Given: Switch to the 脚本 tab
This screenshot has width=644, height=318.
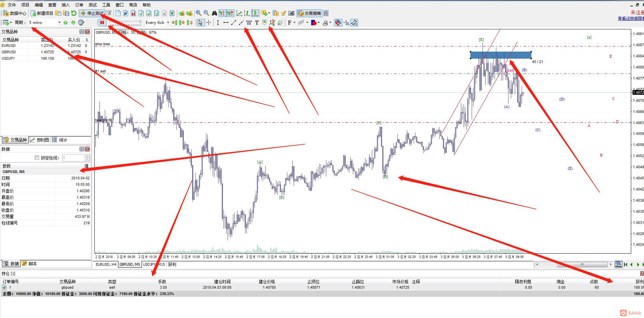Looking at the screenshot, I should (x=29, y=264).
